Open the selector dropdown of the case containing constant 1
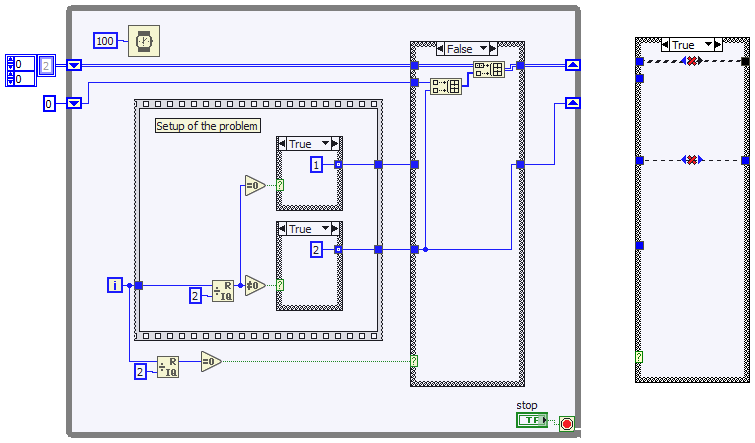The image size is (755, 443). point(325,143)
